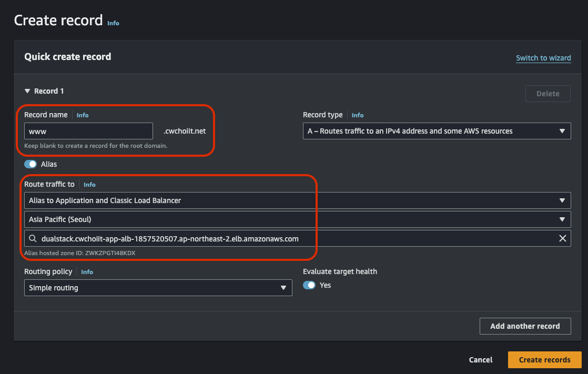The height and width of the screenshot is (374, 588).
Task: Click the Record name input containing www
Action: point(88,131)
